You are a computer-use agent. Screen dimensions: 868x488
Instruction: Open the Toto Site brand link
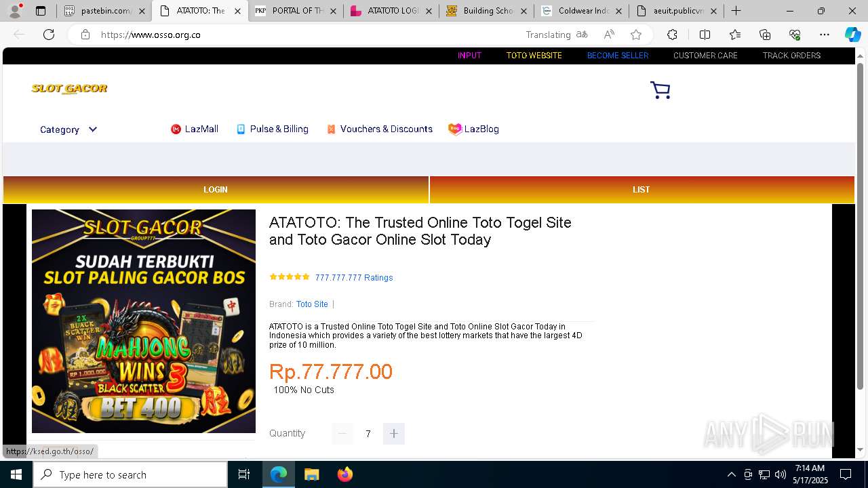click(312, 304)
